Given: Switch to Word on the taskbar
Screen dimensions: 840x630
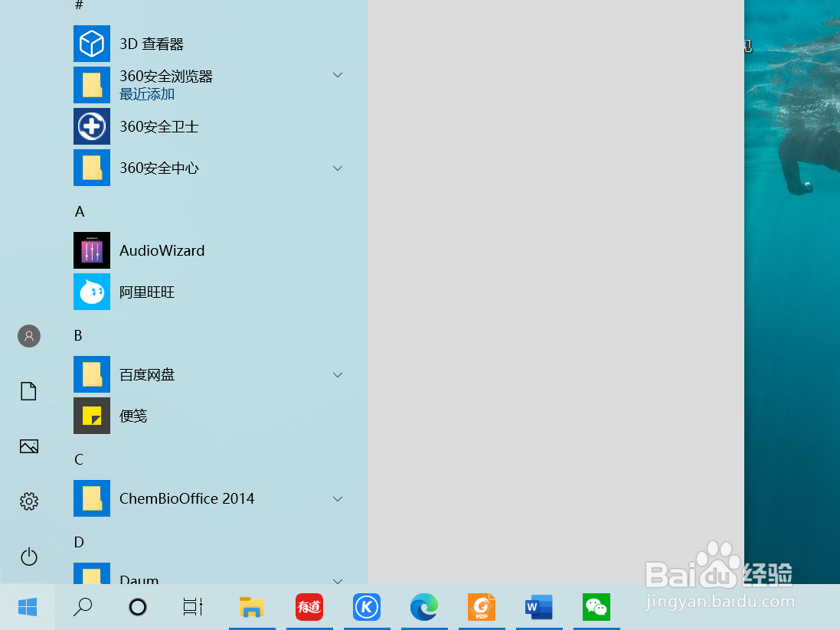Looking at the screenshot, I should pos(538,607).
